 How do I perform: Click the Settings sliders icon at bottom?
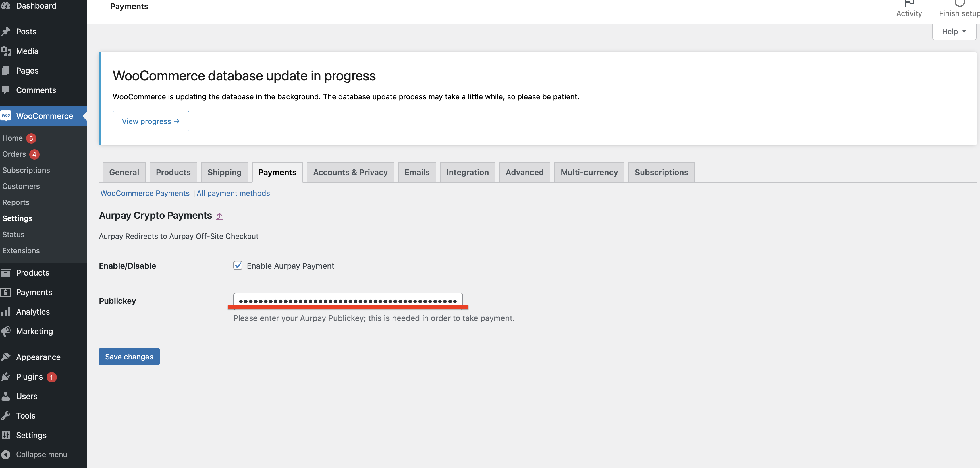6,435
